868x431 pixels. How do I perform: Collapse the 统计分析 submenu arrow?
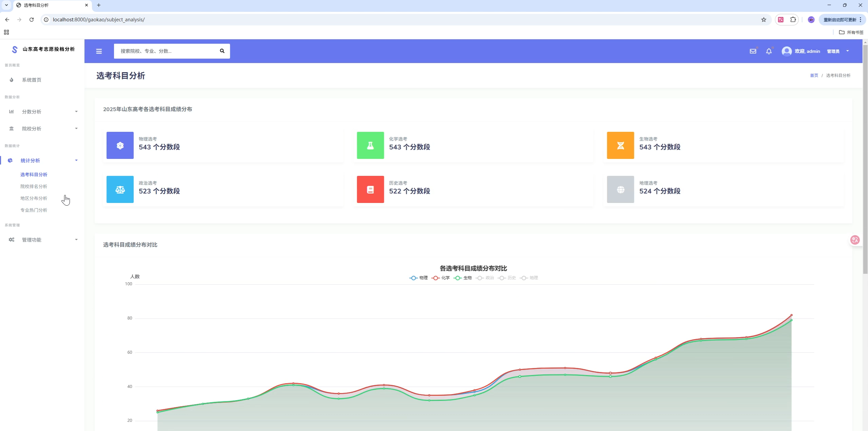coord(76,160)
